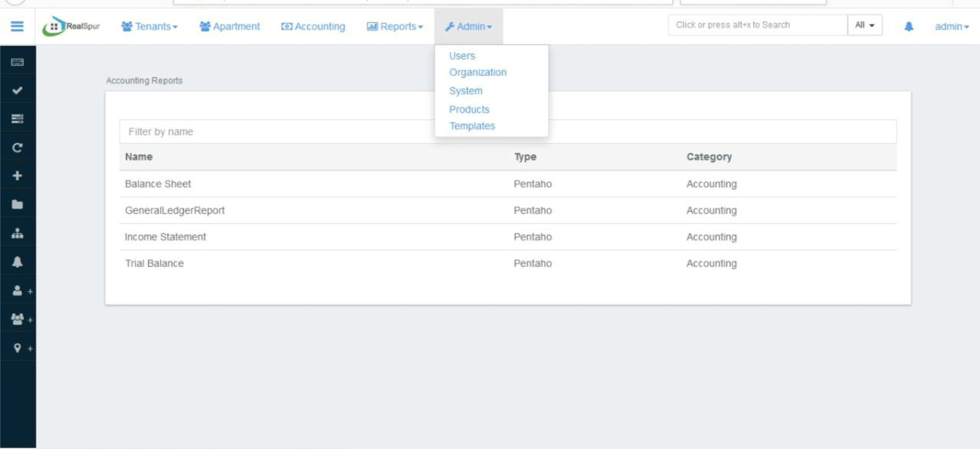Screen dimensions: 980x449
Task: Collapse the Admin dropdown menu
Action: click(468, 26)
